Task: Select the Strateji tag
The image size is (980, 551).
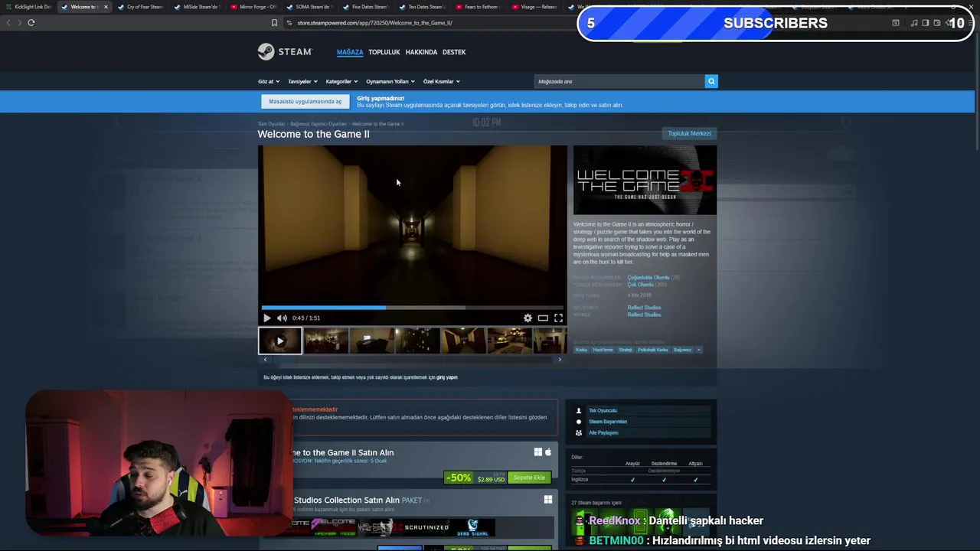Action: click(626, 350)
